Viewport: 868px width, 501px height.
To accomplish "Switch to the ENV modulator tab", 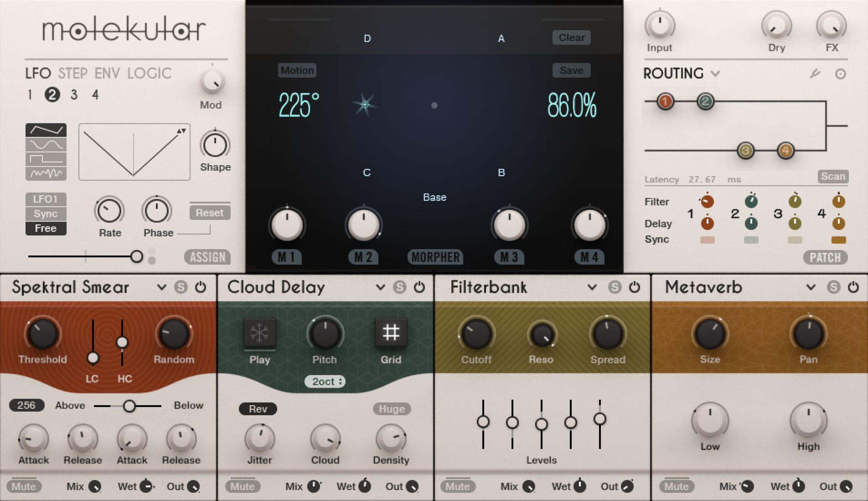I will (x=107, y=73).
